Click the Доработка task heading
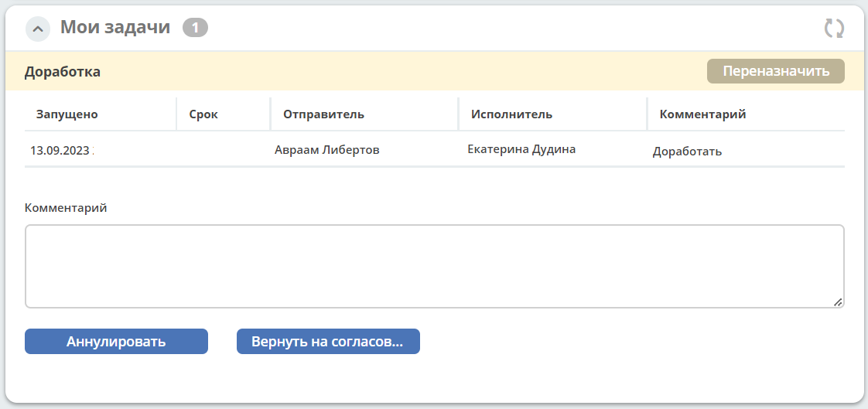The height and width of the screenshot is (409, 868). click(x=63, y=72)
